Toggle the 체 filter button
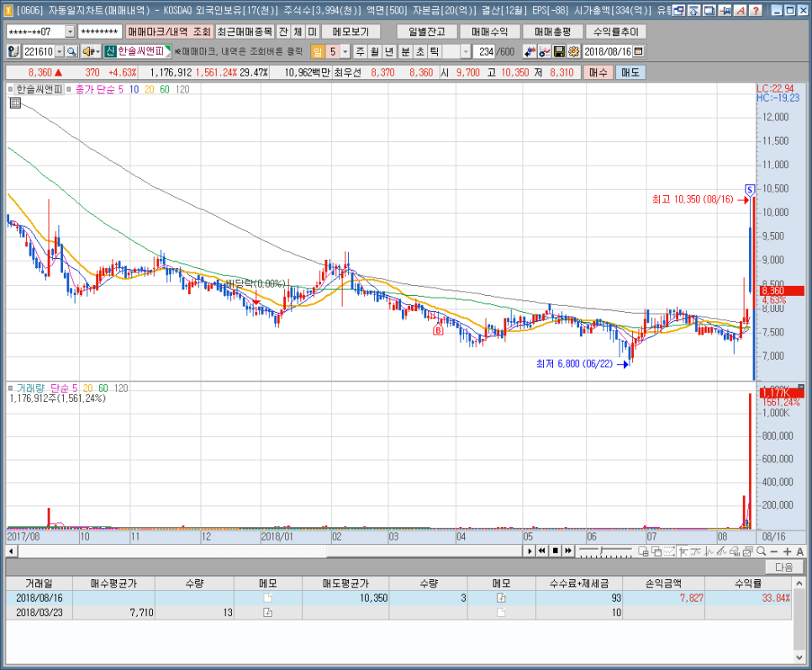The width and height of the screenshot is (812, 670). (x=298, y=32)
